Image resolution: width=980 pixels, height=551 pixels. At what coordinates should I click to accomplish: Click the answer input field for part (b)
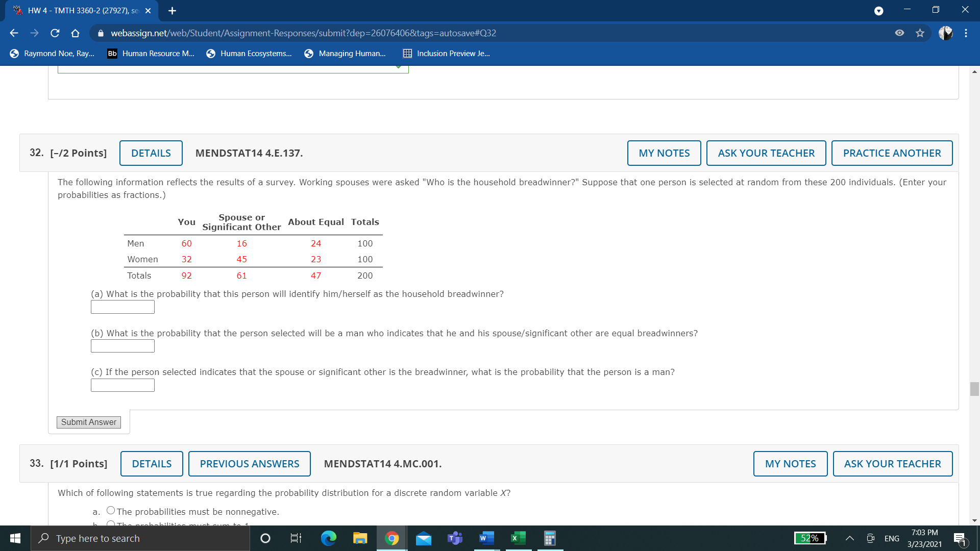123,345
